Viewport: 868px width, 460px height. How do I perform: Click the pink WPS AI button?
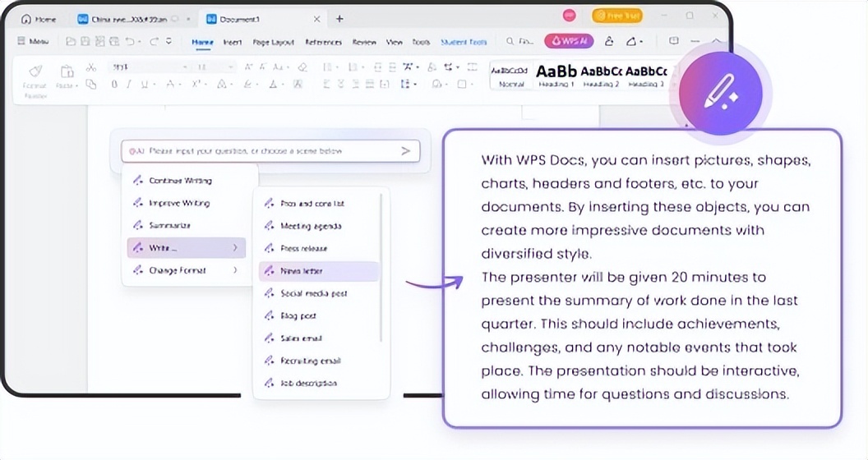(569, 41)
